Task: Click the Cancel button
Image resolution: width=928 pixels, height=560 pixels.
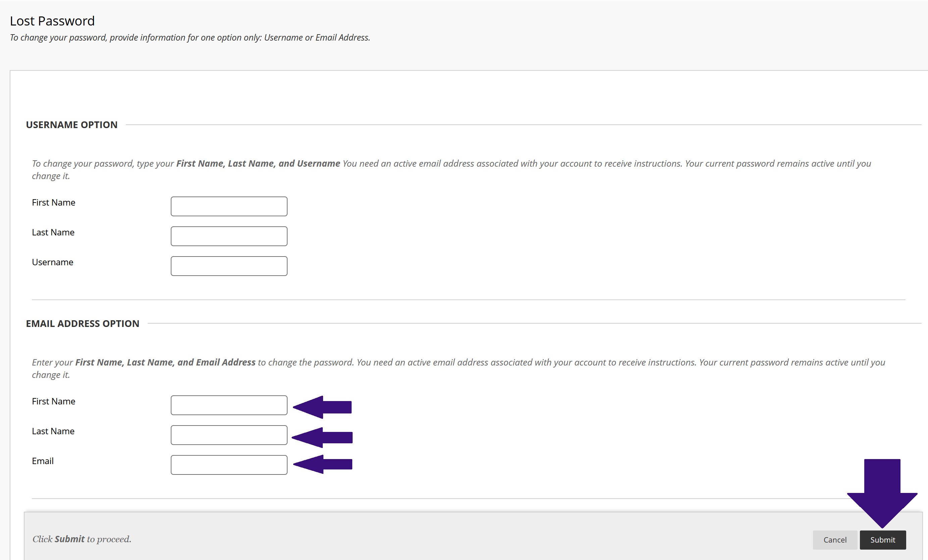Action: tap(835, 540)
